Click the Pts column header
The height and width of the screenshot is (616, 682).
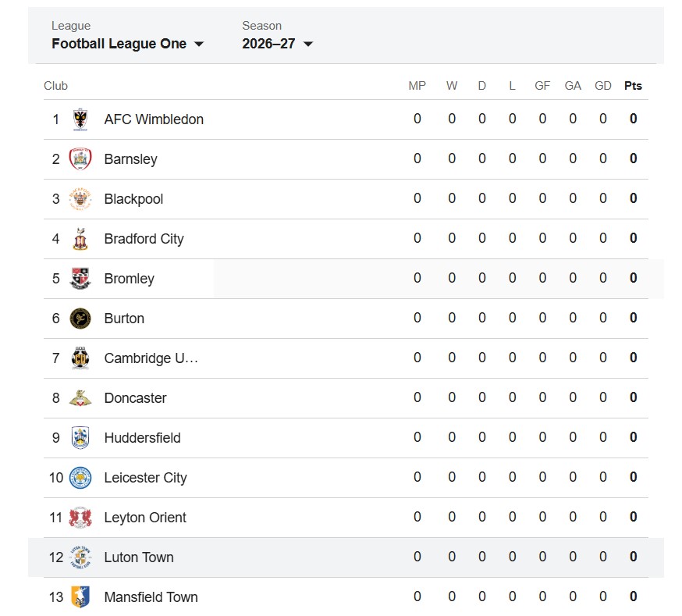point(633,86)
